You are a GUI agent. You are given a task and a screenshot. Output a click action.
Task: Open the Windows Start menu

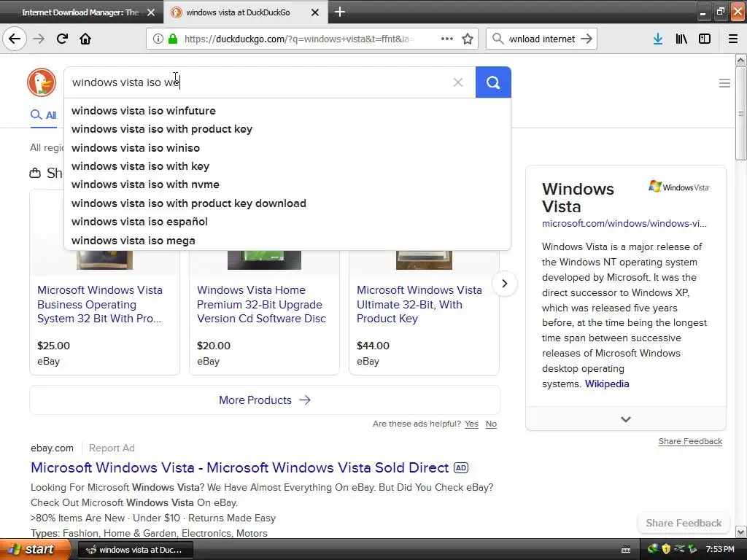(x=35, y=550)
